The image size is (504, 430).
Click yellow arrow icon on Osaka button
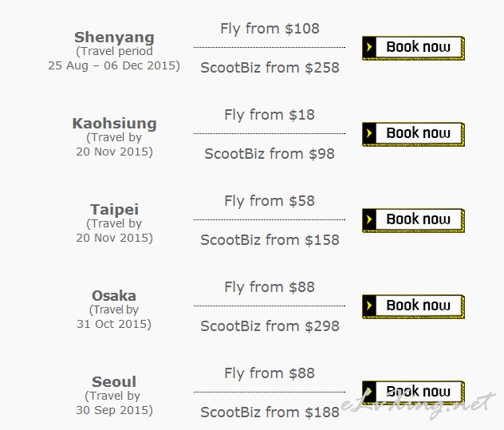point(369,306)
